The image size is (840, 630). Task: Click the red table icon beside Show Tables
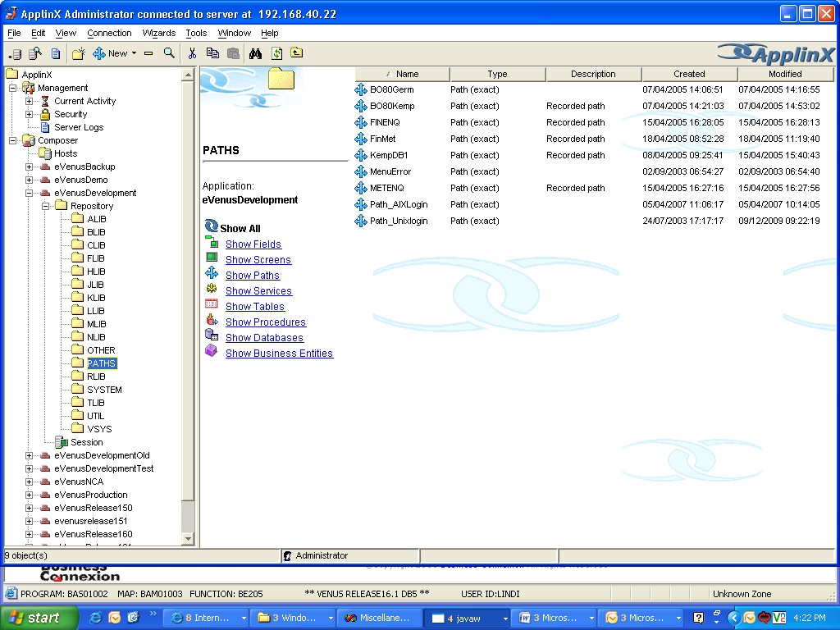point(211,304)
